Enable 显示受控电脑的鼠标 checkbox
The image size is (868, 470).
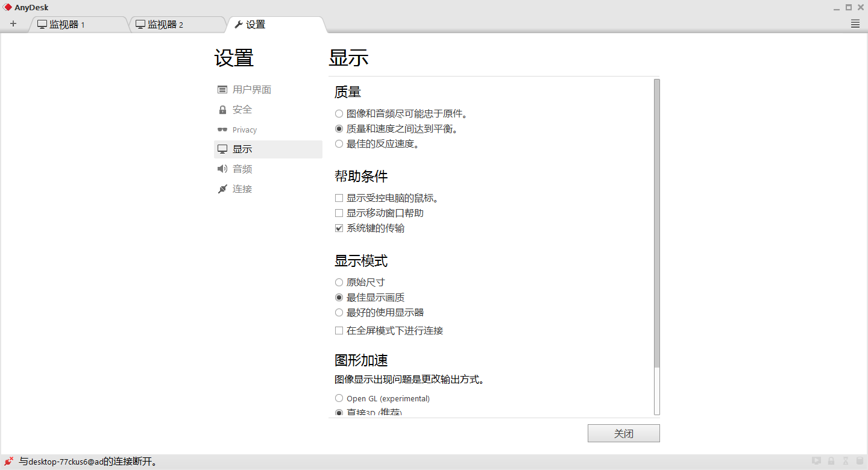point(339,198)
